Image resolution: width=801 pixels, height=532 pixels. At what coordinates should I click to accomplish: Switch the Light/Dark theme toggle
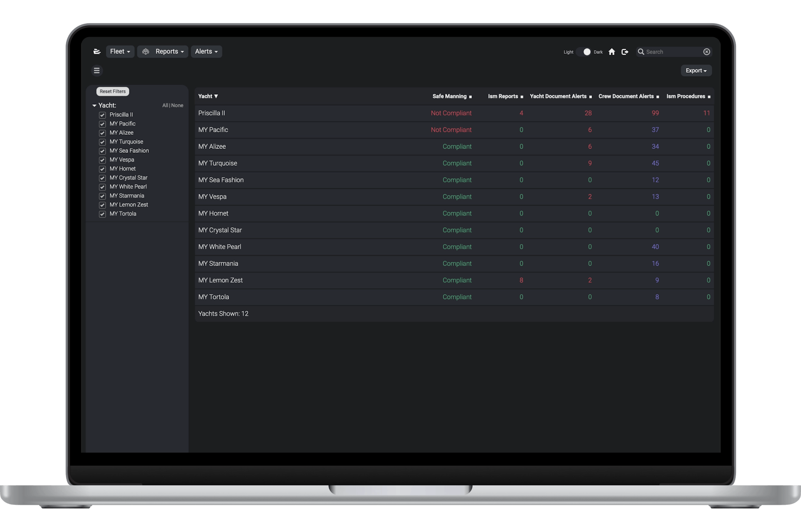(585, 52)
